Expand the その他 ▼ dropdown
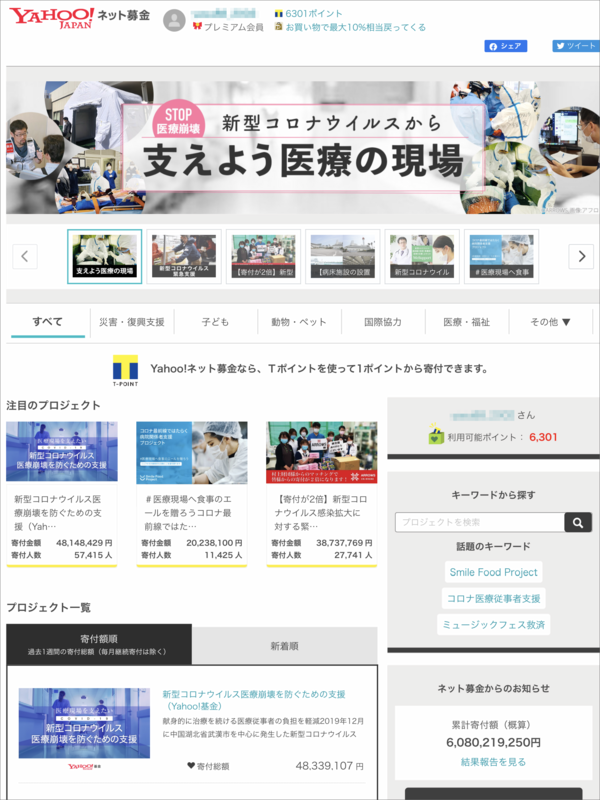The height and width of the screenshot is (800, 600). (551, 322)
